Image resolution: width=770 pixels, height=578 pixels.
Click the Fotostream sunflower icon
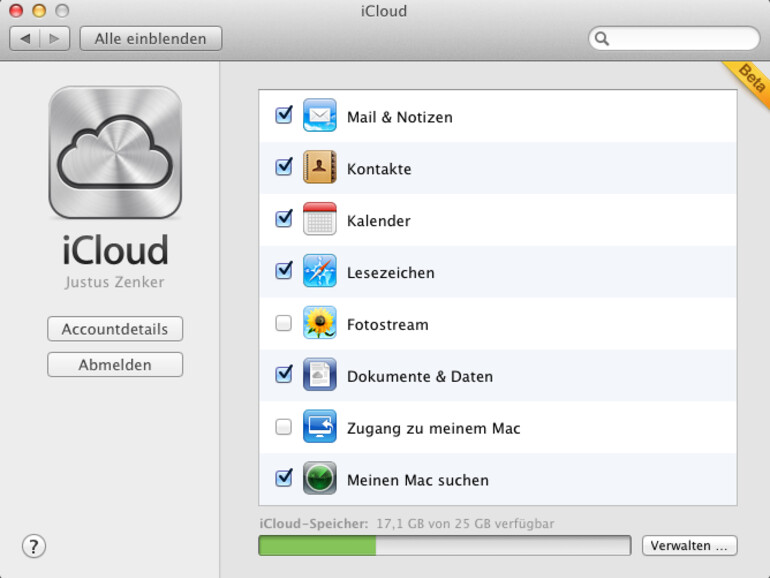(320, 323)
